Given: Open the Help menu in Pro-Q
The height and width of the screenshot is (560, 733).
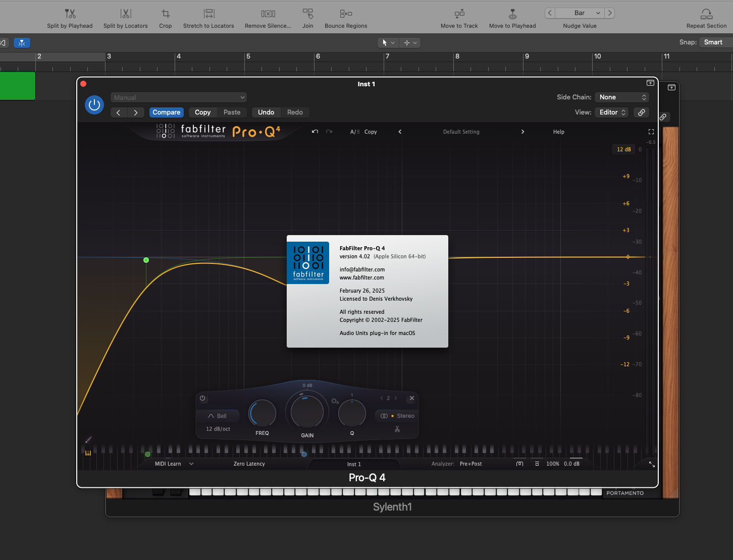Looking at the screenshot, I should coord(558,132).
